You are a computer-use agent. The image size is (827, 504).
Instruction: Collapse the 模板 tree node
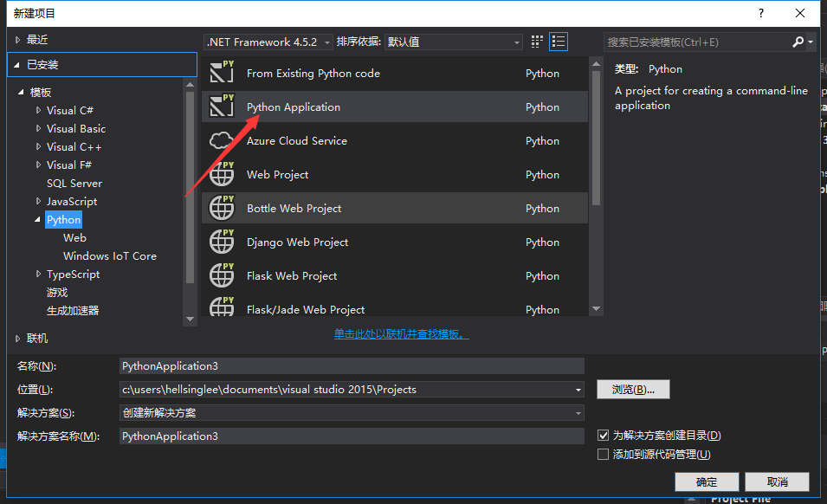point(21,93)
